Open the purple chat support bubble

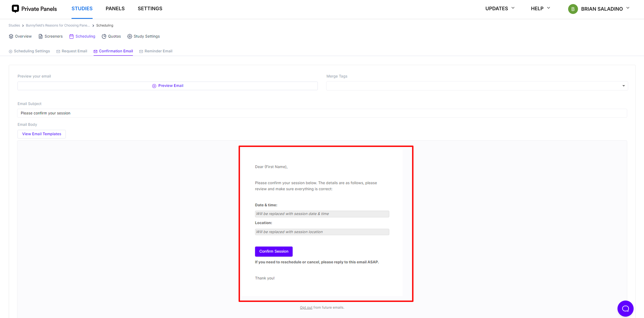pos(625,309)
